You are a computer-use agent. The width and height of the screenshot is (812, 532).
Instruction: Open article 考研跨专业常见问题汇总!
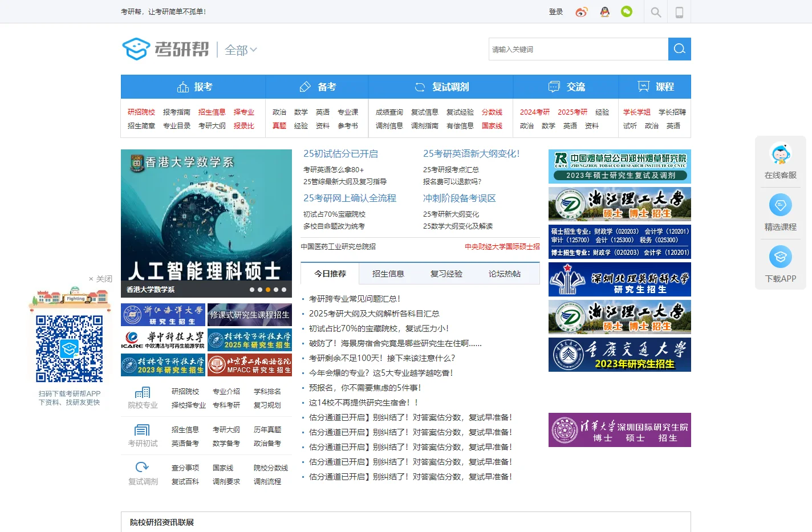click(355, 299)
